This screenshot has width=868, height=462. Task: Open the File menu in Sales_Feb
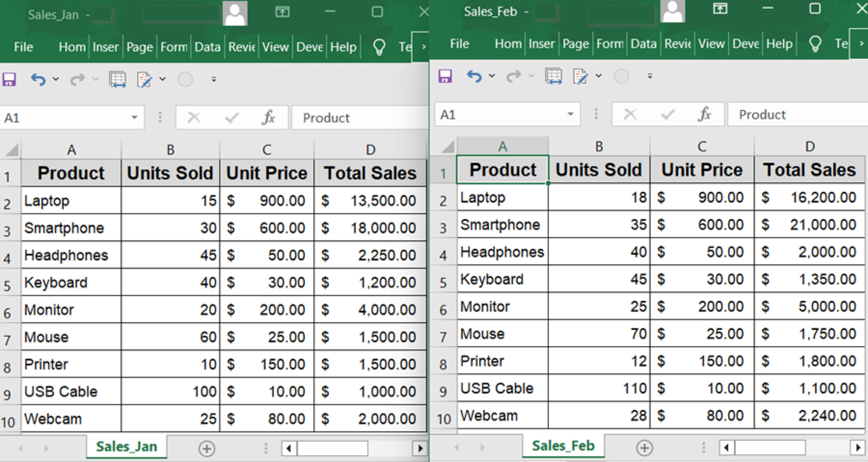[459, 43]
